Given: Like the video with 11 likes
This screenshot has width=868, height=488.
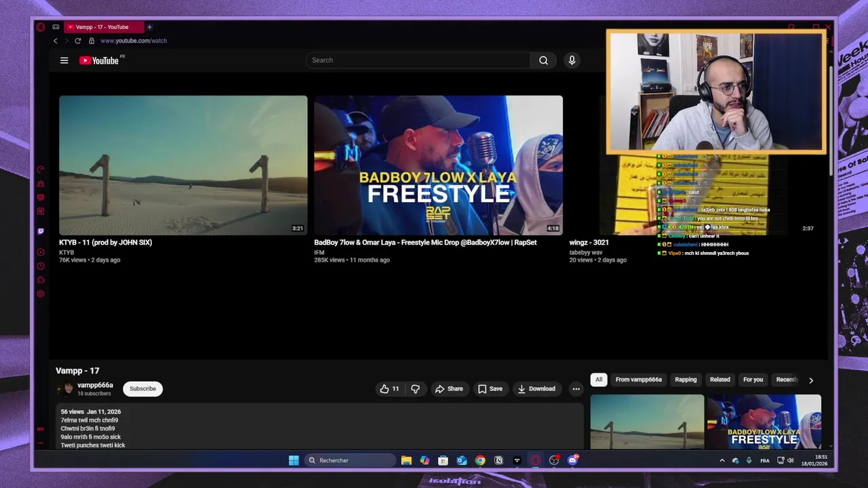Looking at the screenshot, I should (389, 388).
